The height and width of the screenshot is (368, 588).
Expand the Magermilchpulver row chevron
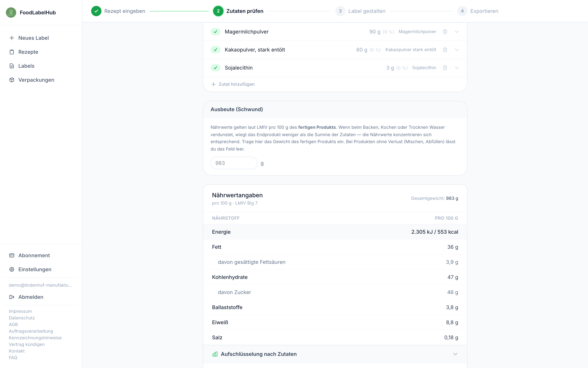click(457, 32)
